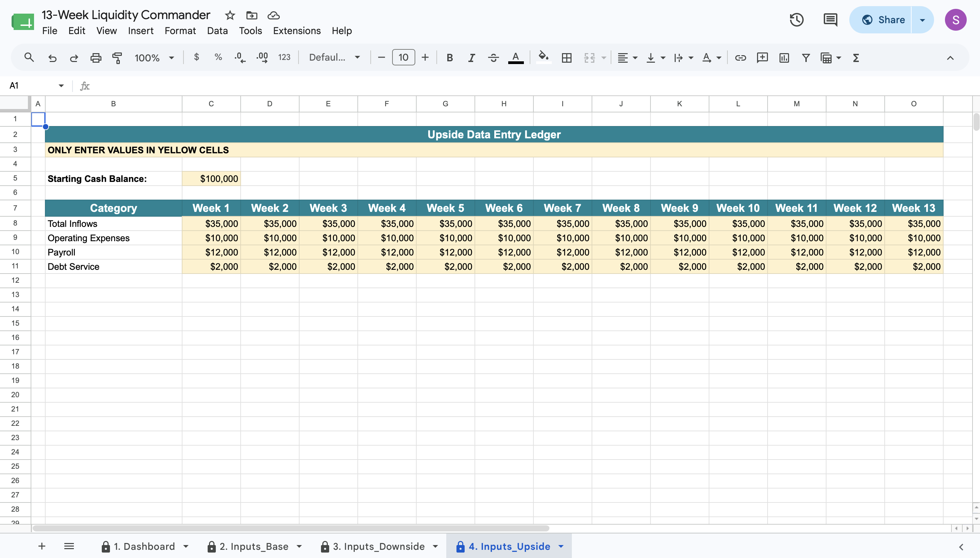Open More formats 123 button
The image size is (980, 558).
tap(284, 57)
